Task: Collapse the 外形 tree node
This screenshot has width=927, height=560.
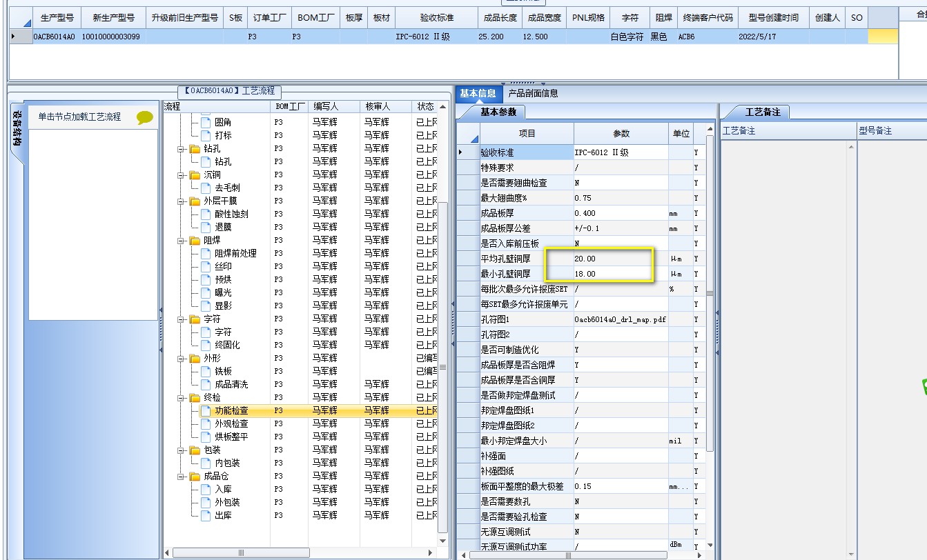Action: pyautogui.click(x=182, y=359)
